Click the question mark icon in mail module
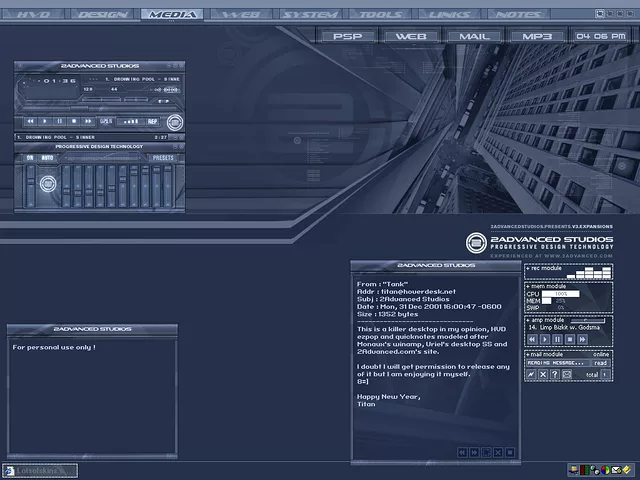640x480 pixels. coord(555,374)
